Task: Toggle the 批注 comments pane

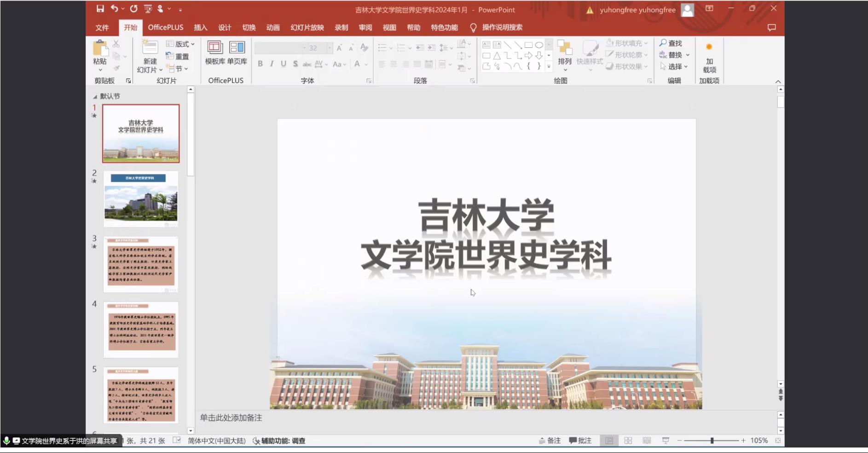Action: pyautogui.click(x=580, y=441)
